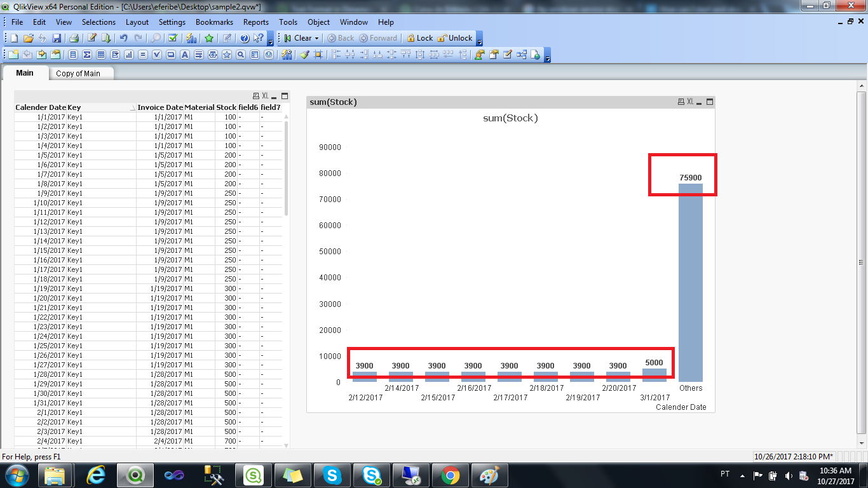Sort table by Key column header

101,107
